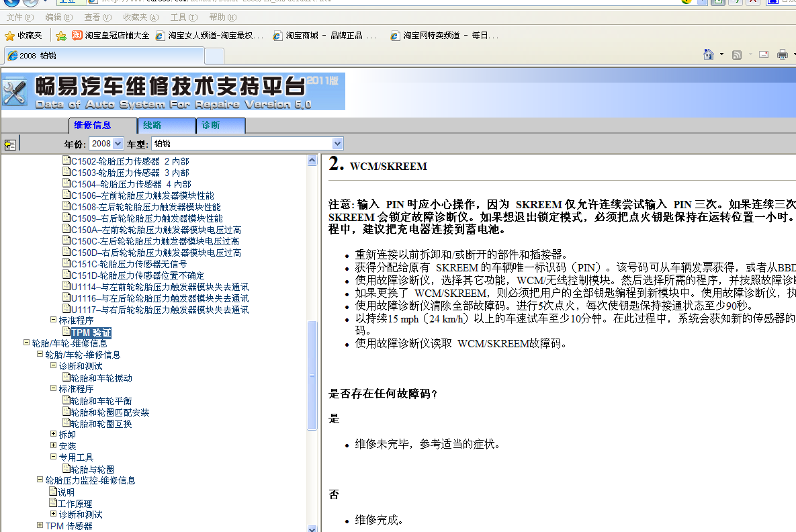The width and height of the screenshot is (796, 532).
Task: Open C150A-左前轮轮胎压力触发器模块电压过高
Action: 152,230
